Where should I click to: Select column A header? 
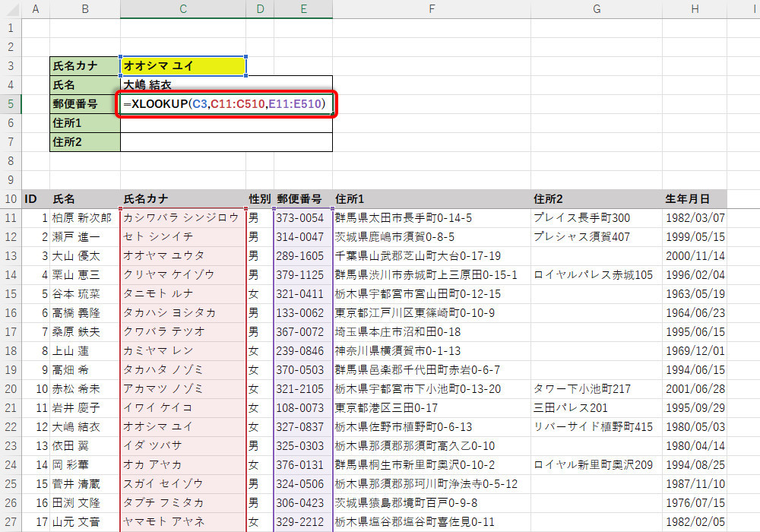point(36,9)
